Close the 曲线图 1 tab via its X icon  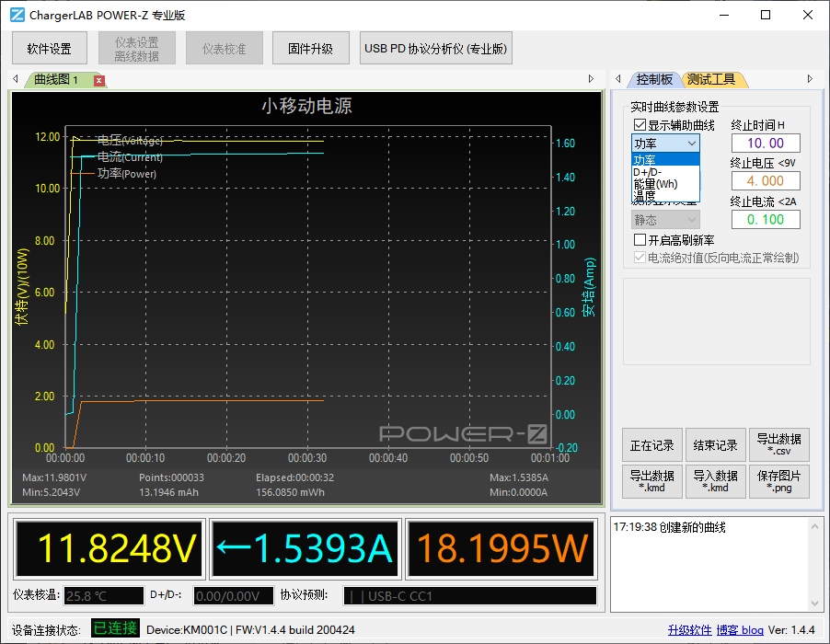[x=99, y=80]
